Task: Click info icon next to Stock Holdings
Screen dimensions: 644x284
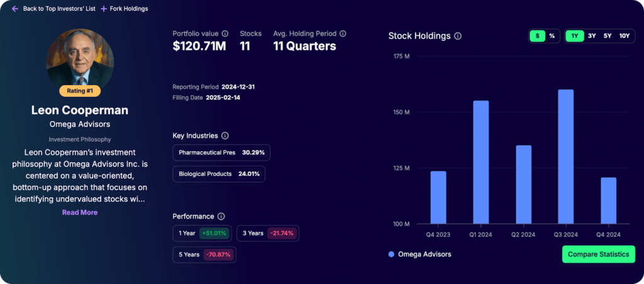Action: point(458,36)
